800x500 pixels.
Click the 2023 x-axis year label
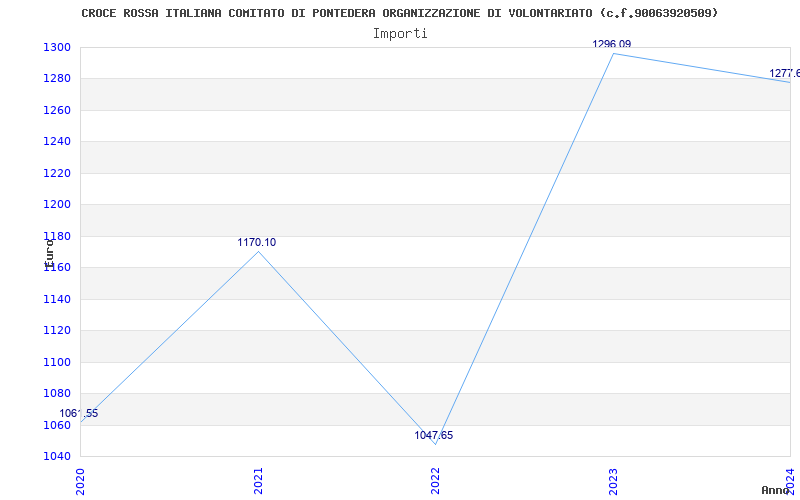(x=613, y=481)
